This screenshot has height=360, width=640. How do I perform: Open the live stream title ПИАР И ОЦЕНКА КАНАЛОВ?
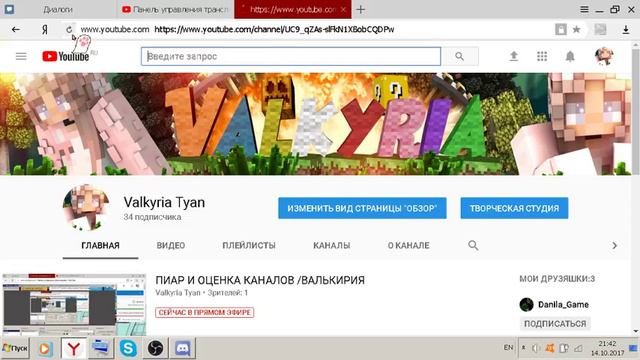click(x=260, y=280)
